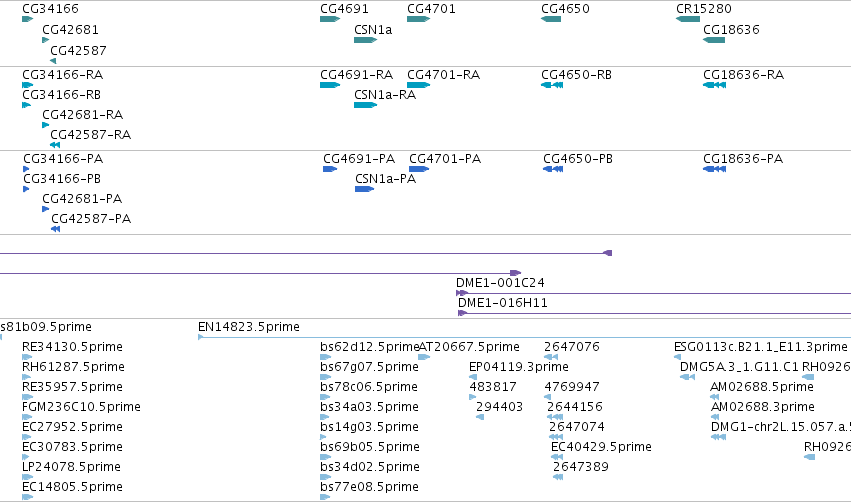The image size is (851, 502).
Task: Select the CG4650 gene arrow
Action: (x=551, y=19)
